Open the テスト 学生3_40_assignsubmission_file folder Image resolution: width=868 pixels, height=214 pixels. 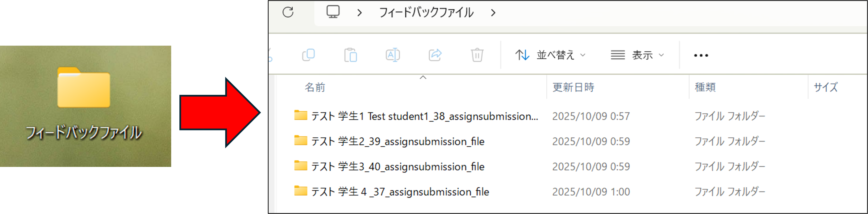pyautogui.click(x=397, y=167)
